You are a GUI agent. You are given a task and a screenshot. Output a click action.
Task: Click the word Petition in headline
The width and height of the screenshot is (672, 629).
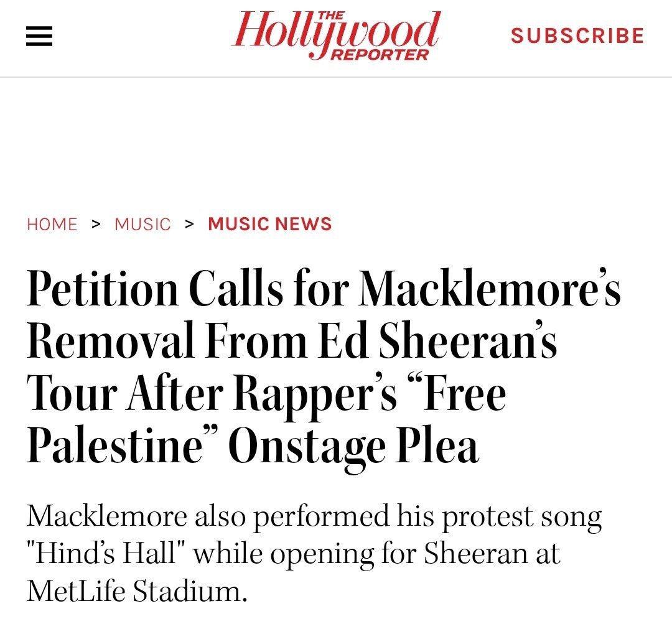tap(103, 289)
